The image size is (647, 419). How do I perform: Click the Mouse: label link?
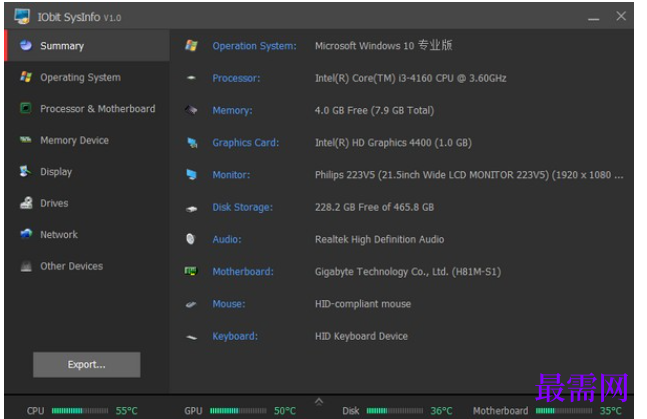pyautogui.click(x=229, y=304)
